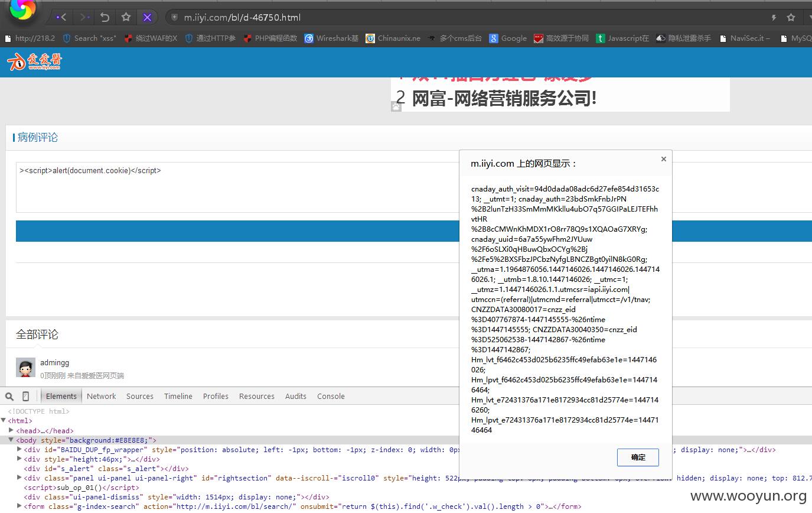Select the <script>sub_op_01() line

[x=81, y=488]
